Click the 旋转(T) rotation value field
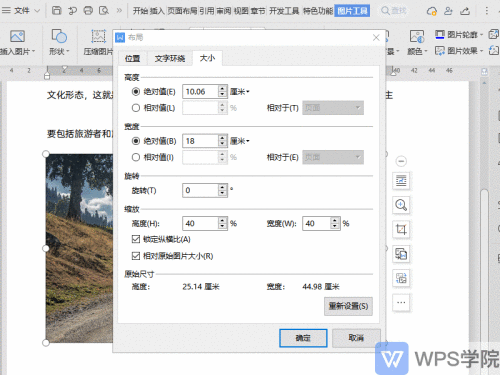This screenshot has height=375, width=500. click(x=201, y=190)
